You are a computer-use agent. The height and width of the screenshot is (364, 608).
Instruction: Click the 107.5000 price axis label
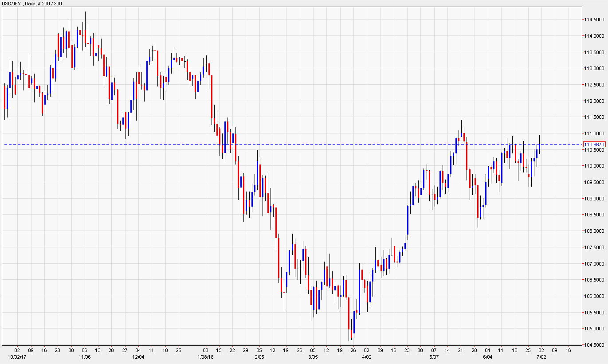click(x=594, y=247)
